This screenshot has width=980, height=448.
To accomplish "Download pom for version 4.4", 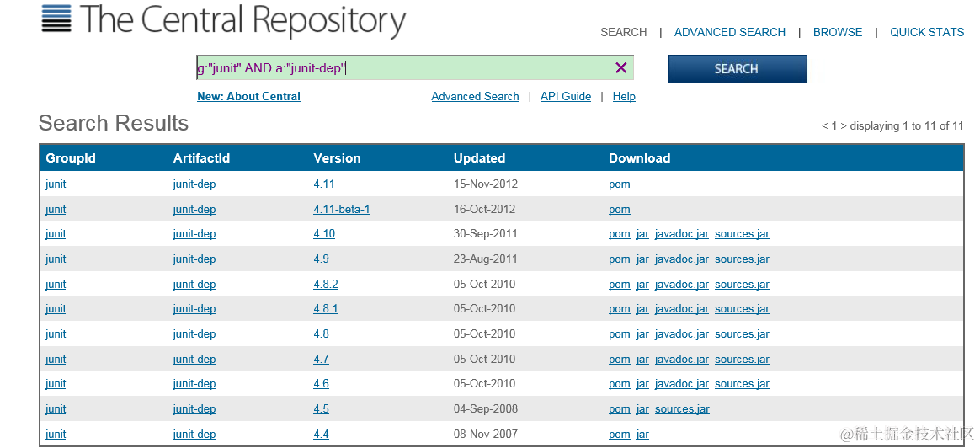I will [620, 435].
